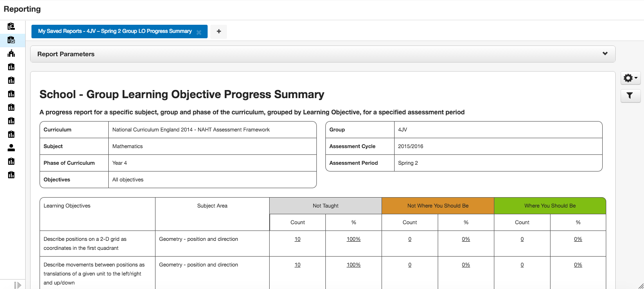Add a new report tab with the plus button
Viewport: 644px width, 289px height.
click(219, 32)
